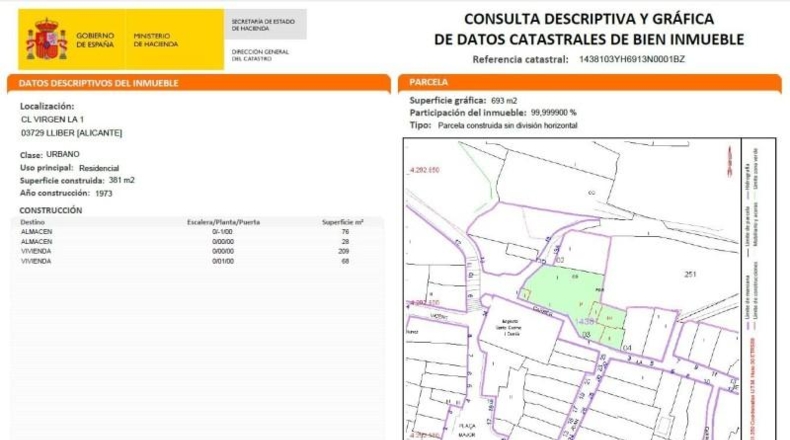Click the surface value "28"

(345, 242)
